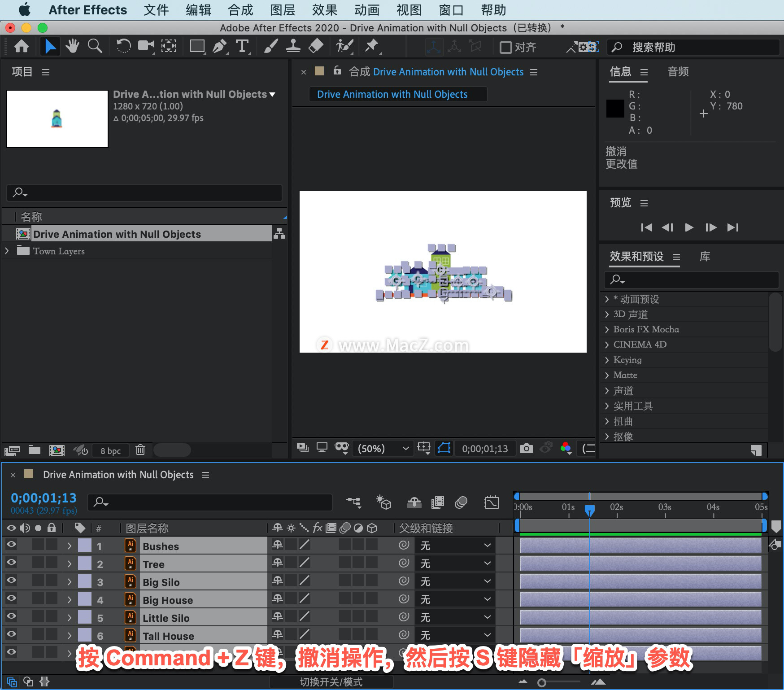Select the Pen tool
The width and height of the screenshot is (784, 690).
click(x=219, y=46)
